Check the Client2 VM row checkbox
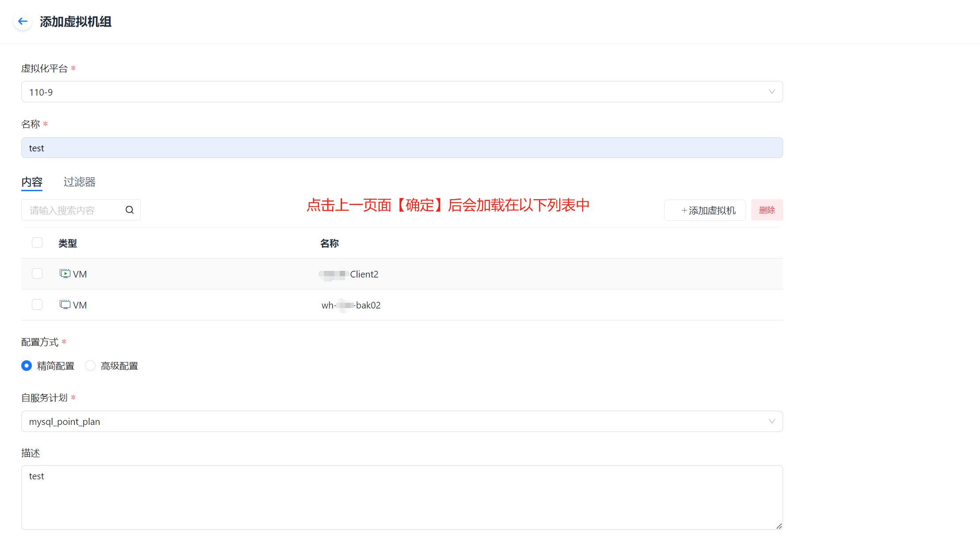Image resolution: width=980 pixels, height=559 pixels. [37, 274]
